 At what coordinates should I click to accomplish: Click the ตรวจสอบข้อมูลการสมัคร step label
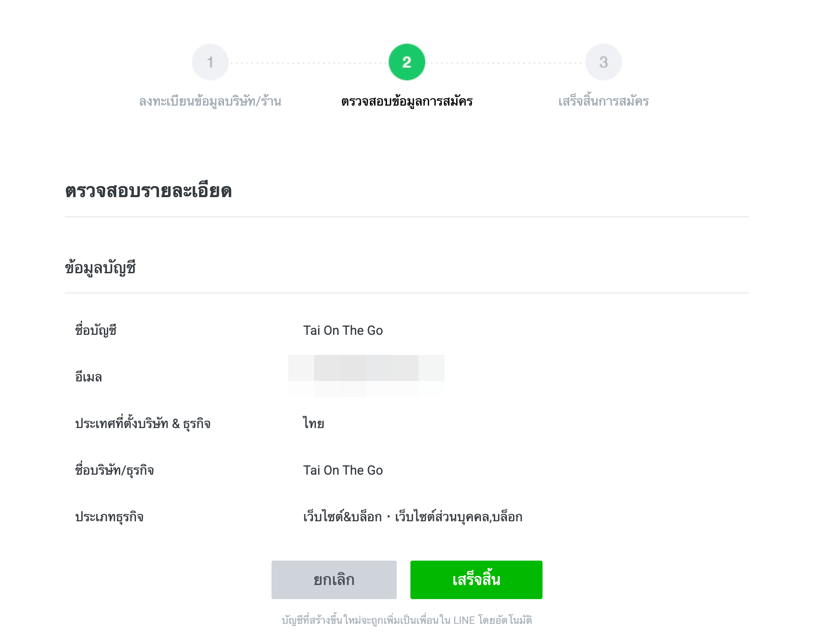[407, 101]
